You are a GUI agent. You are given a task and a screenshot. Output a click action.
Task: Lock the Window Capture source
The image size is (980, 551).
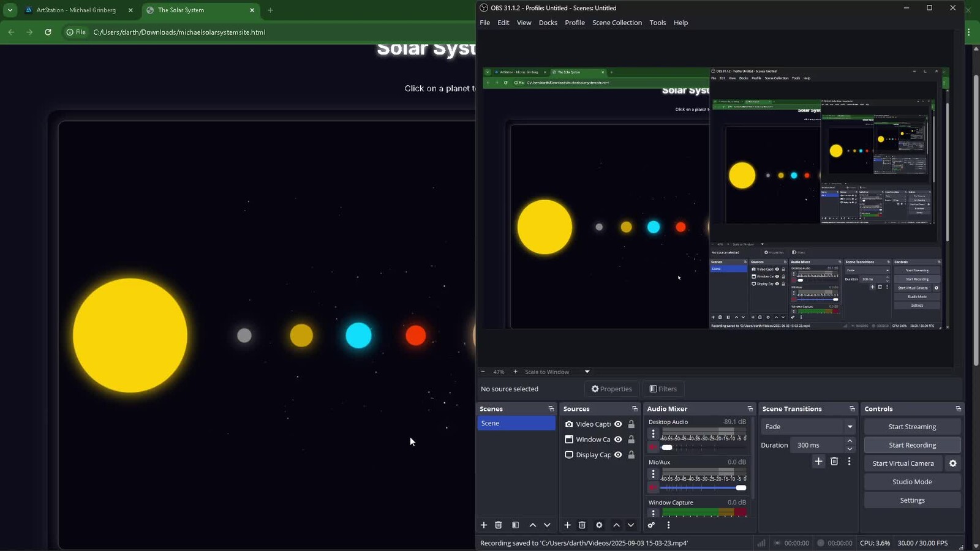click(x=631, y=440)
